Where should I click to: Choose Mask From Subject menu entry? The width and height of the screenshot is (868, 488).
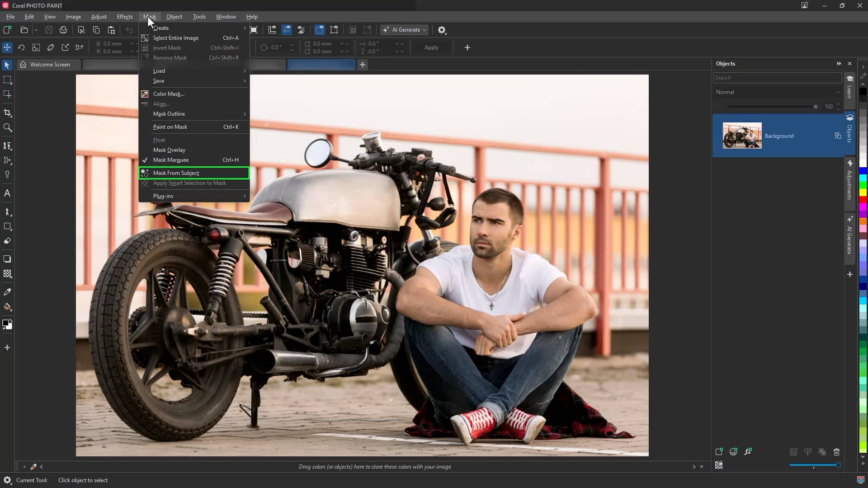176,173
